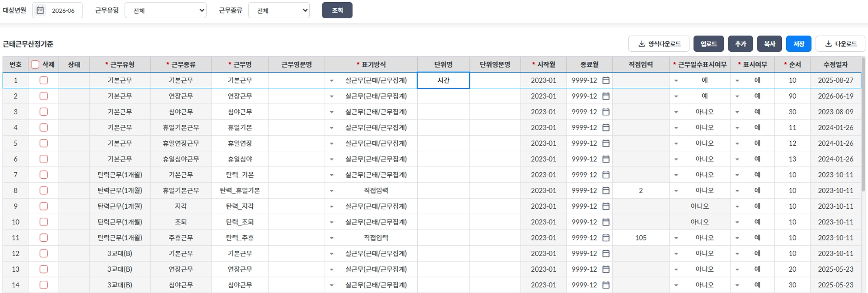Select the 순서 value 90 in row 2
The width and height of the screenshot is (868, 293).
pyautogui.click(x=792, y=96)
